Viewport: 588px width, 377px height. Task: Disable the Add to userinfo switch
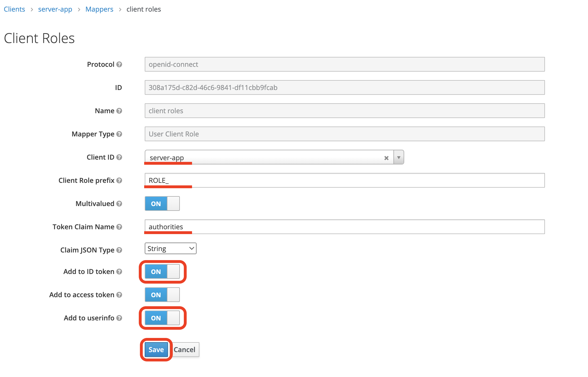(x=162, y=318)
